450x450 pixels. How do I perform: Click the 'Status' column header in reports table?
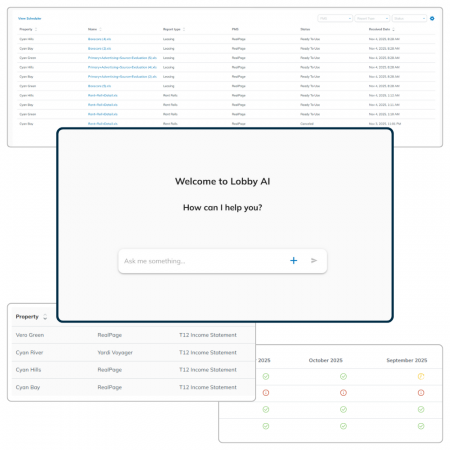(305, 29)
